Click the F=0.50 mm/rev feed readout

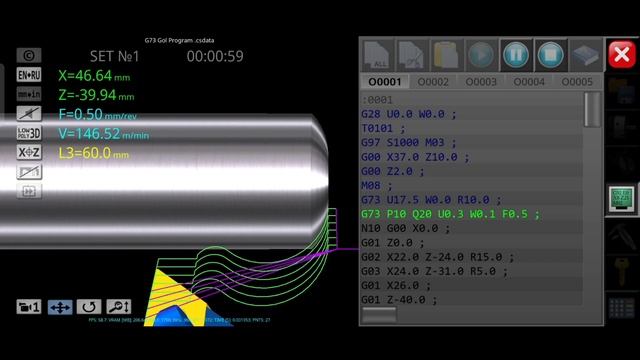click(98, 115)
